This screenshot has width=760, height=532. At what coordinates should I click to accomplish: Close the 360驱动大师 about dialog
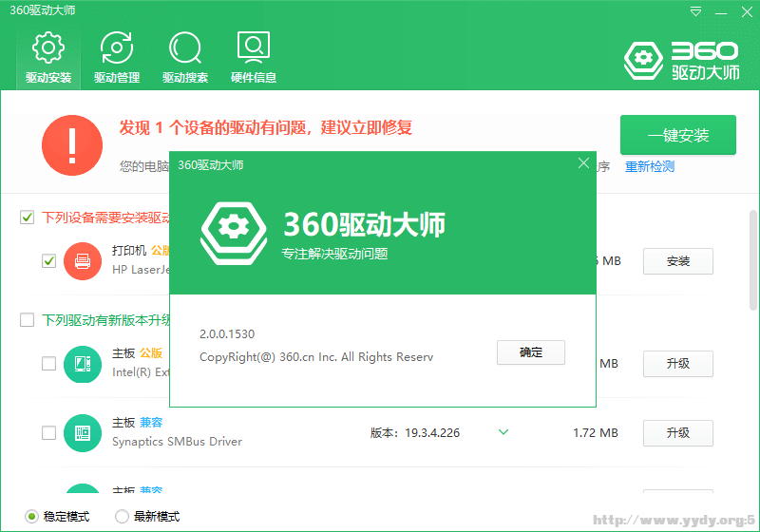click(583, 163)
